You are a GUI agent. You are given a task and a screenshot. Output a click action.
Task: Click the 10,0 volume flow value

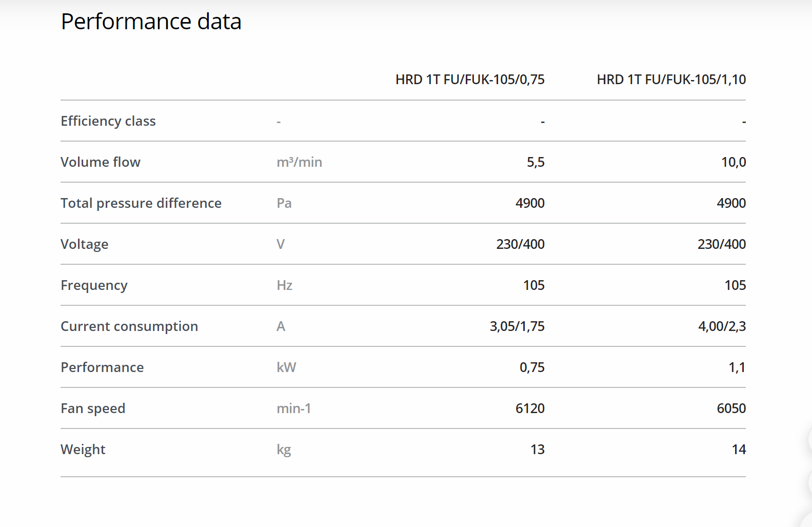[x=733, y=162]
